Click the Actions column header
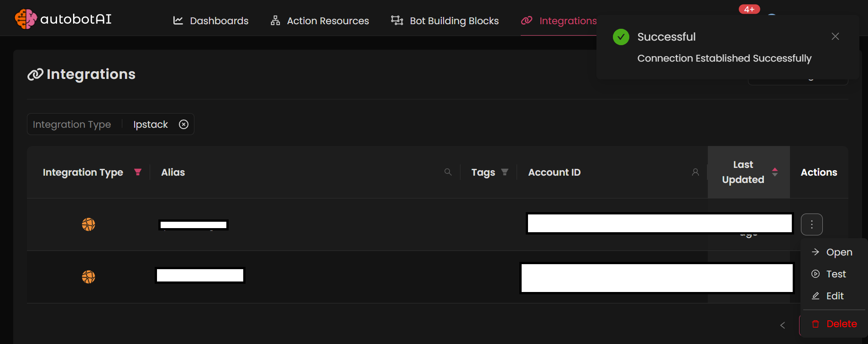Screen dimensions: 868x344 click(x=819, y=172)
